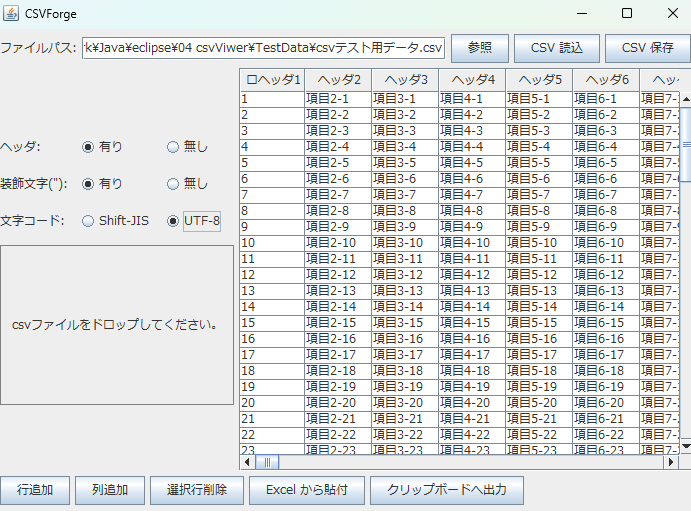This screenshot has height=511, width=691.
Task: Minimize the CSVForge window
Action: pyautogui.click(x=582, y=13)
